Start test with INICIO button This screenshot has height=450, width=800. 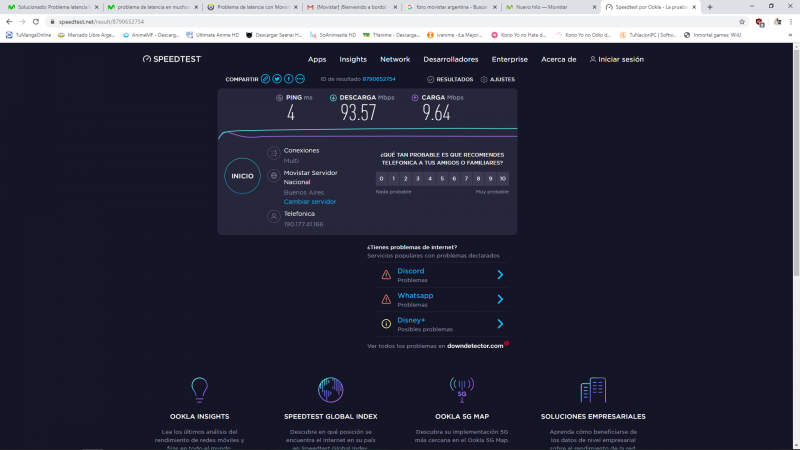[242, 176]
